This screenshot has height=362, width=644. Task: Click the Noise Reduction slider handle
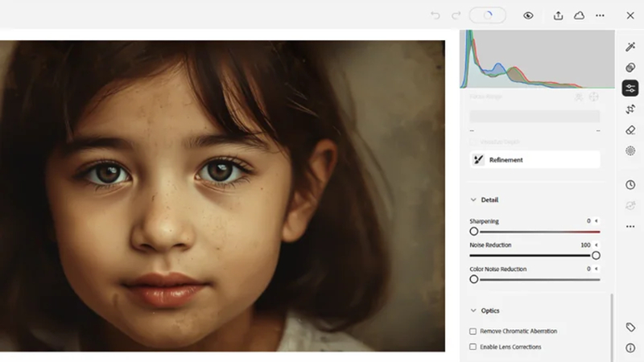pos(596,256)
